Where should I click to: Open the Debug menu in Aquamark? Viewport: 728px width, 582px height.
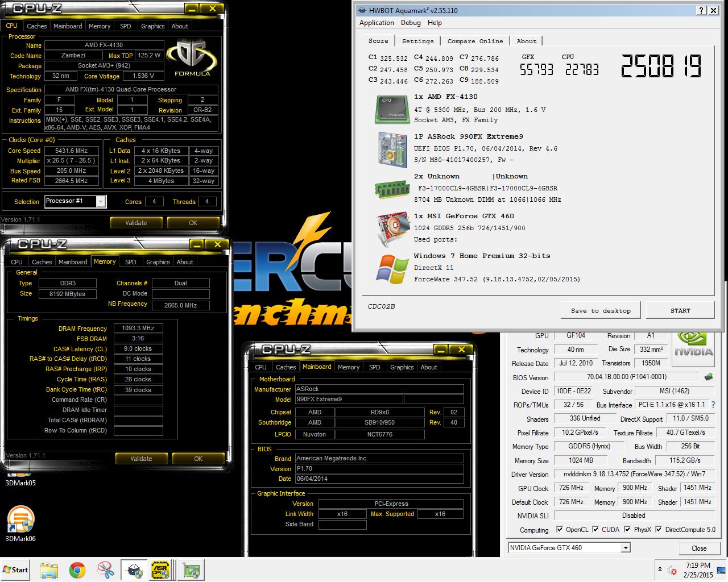click(411, 23)
